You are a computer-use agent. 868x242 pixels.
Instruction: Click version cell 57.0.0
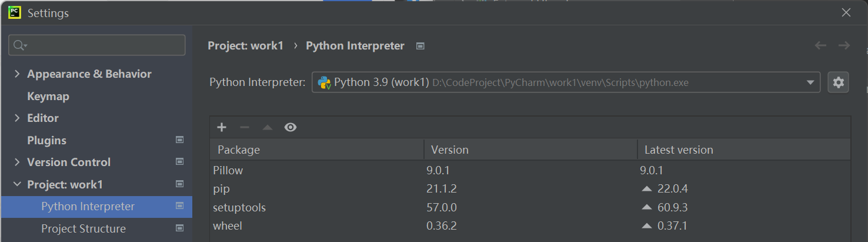(442, 207)
